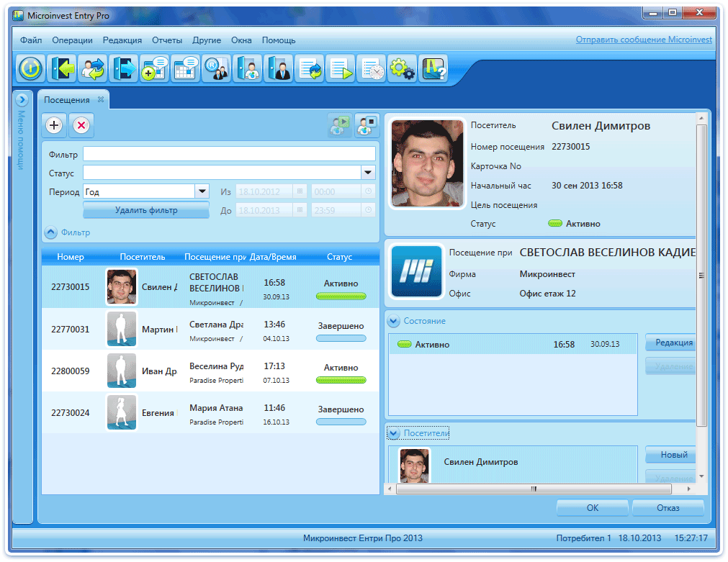728x562 pixels.
Task: Open the visitor at door icon
Action: [x=248, y=68]
